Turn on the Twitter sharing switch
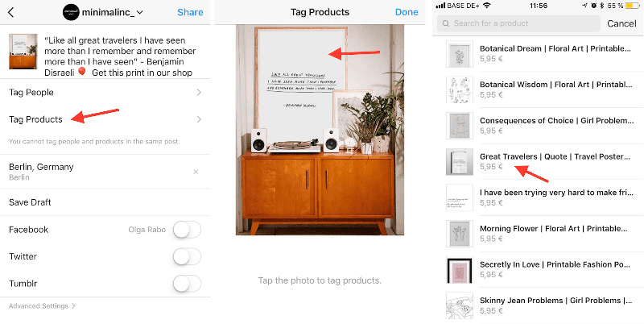The height and width of the screenshot is (324, 644). pos(187,256)
